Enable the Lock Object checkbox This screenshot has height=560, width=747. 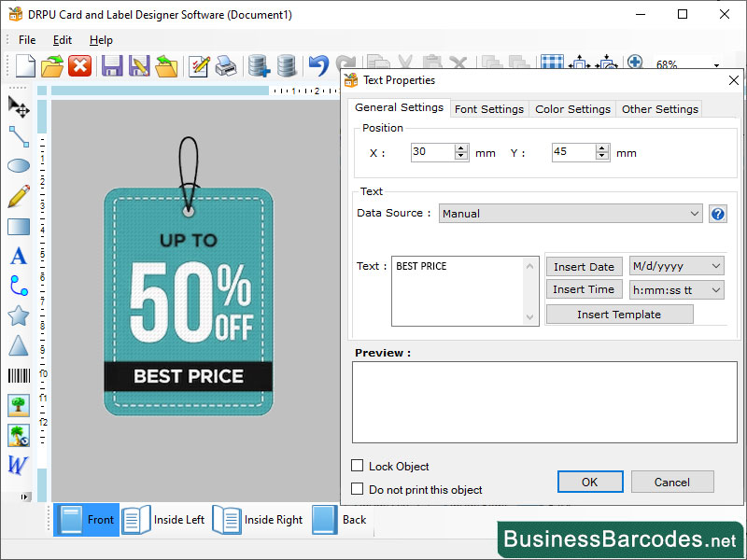tap(358, 466)
